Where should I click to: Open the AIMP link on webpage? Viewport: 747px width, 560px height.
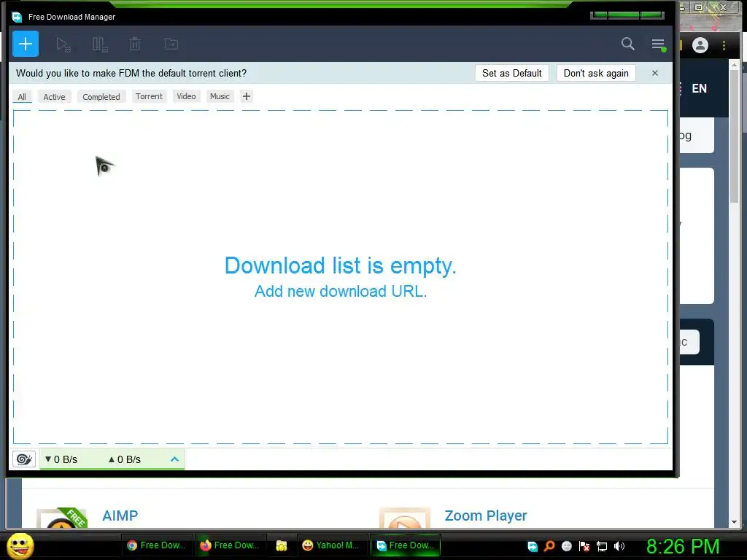click(x=120, y=516)
